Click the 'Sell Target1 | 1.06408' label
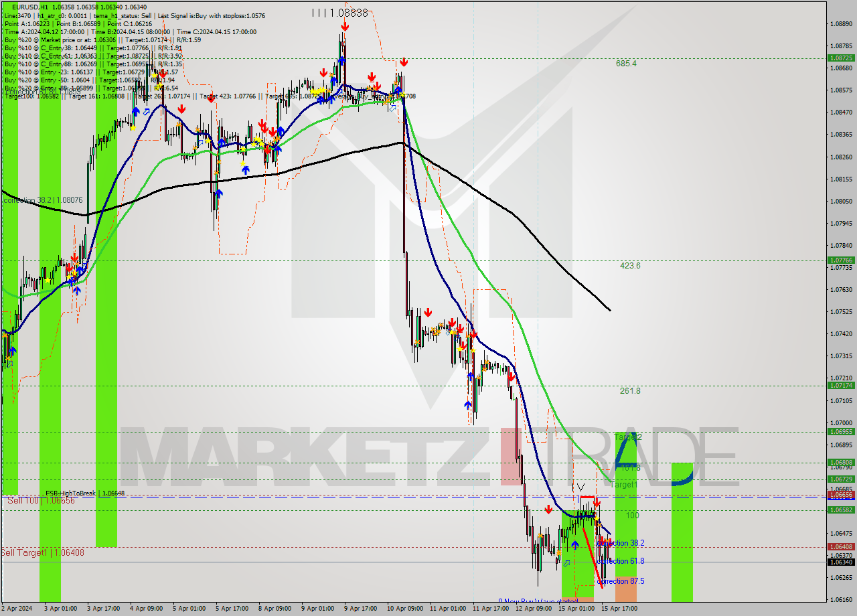This screenshot has width=857, height=616. 43,552
